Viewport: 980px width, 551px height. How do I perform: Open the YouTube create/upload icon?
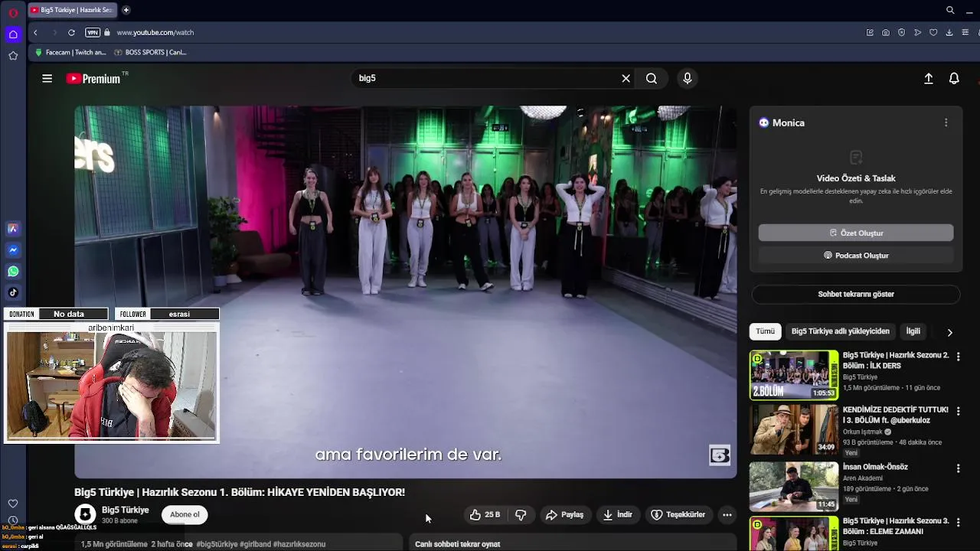[929, 78]
